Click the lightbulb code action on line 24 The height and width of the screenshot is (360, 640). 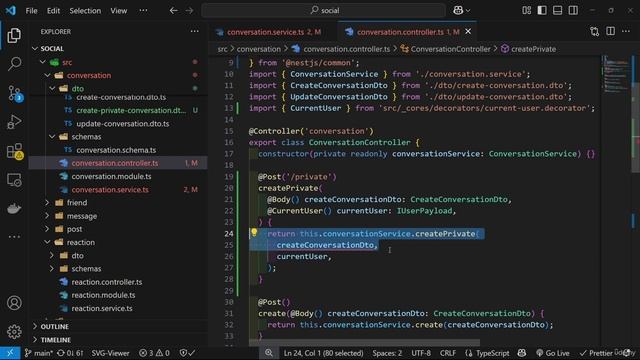coord(254,233)
